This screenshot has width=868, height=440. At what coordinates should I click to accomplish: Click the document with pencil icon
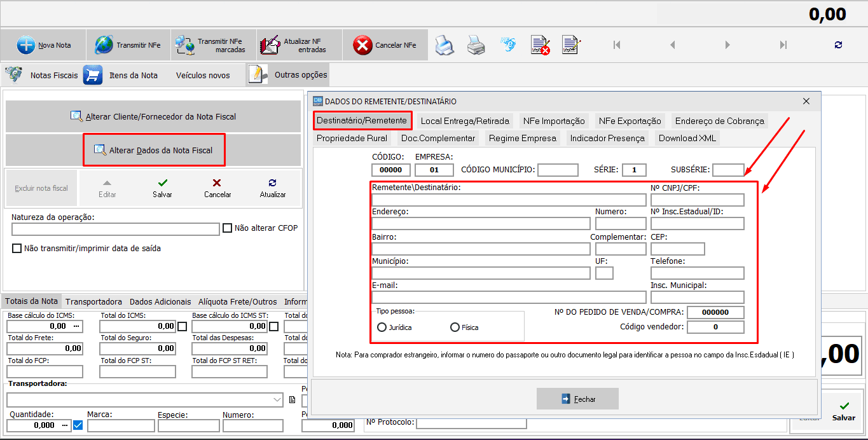pyautogui.click(x=571, y=45)
